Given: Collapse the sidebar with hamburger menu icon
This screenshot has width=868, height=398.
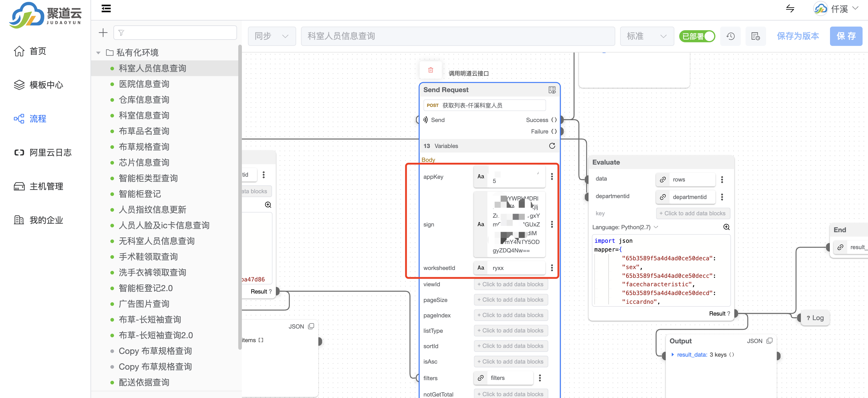Looking at the screenshot, I should click(x=106, y=8).
